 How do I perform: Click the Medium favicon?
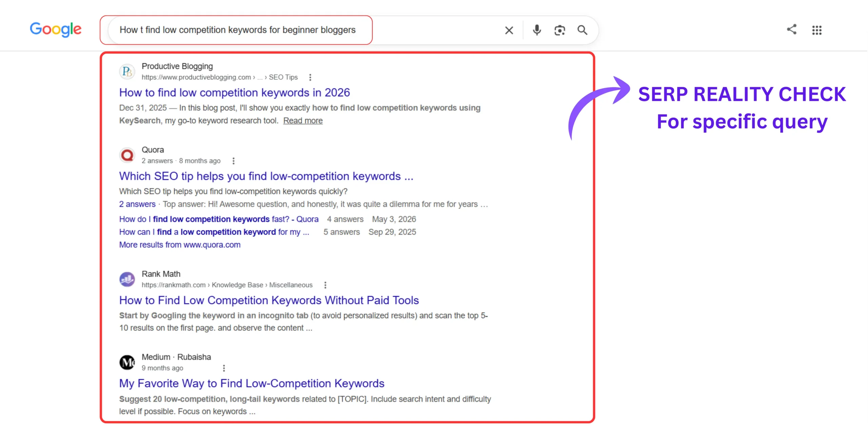pyautogui.click(x=127, y=362)
